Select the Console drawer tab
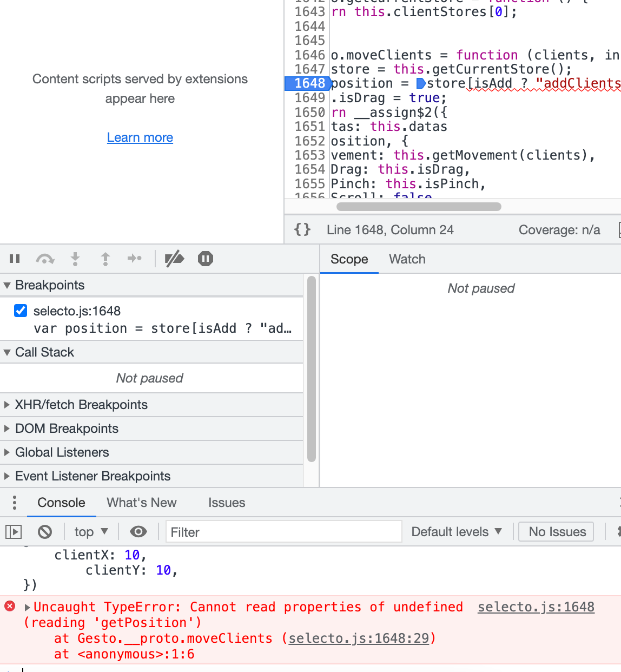The height and width of the screenshot is (672, 621). point(61,503)
